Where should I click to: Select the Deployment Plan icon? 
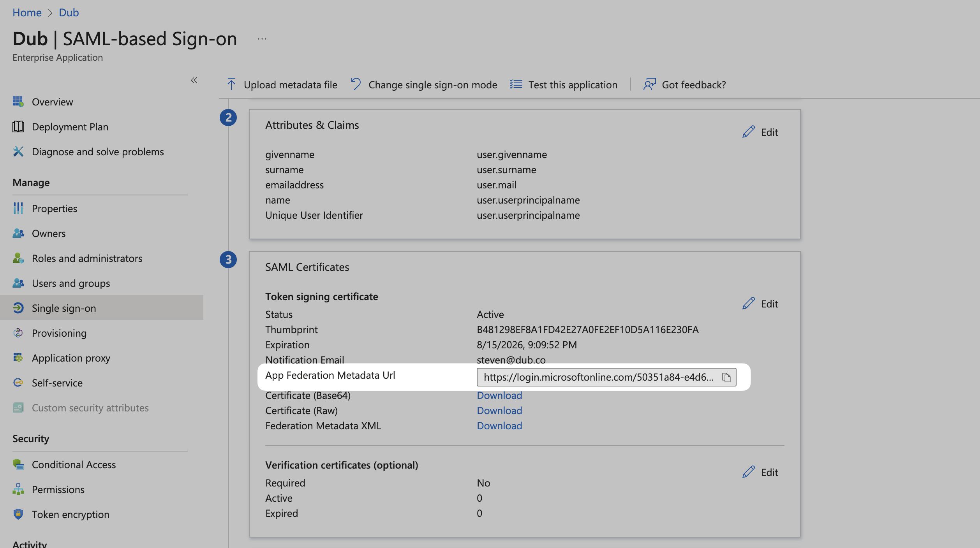pos(19,126)
